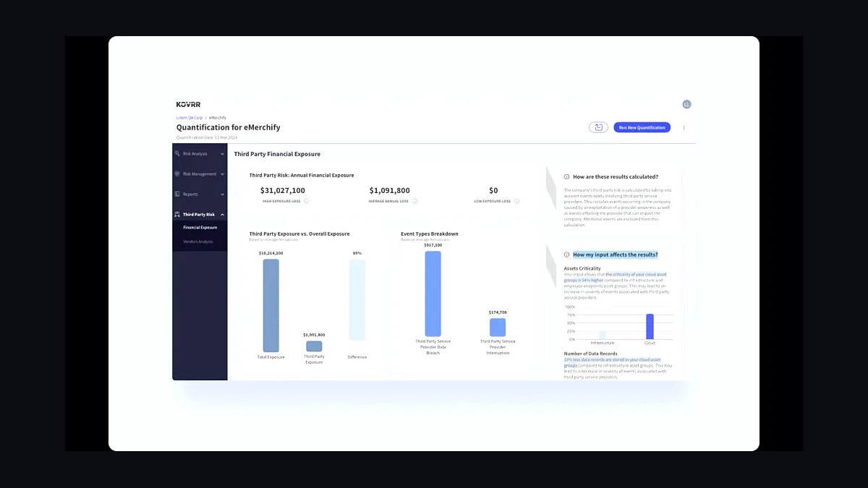
Task: Click the Third Party Service Provider Interruption bar
Action: (498, 328)
